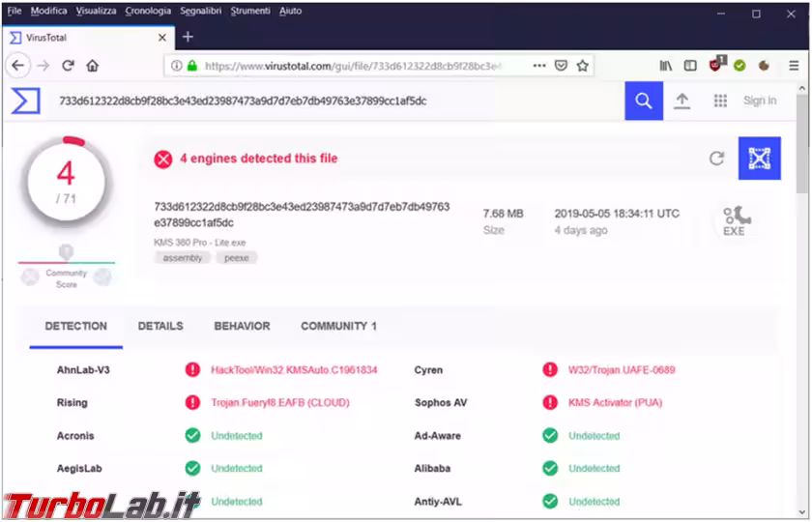Viewport: 812px width, 522px height.
Task: Click W32/Trojan.UAFE-0689 detection text
Action: coord(622,369)
